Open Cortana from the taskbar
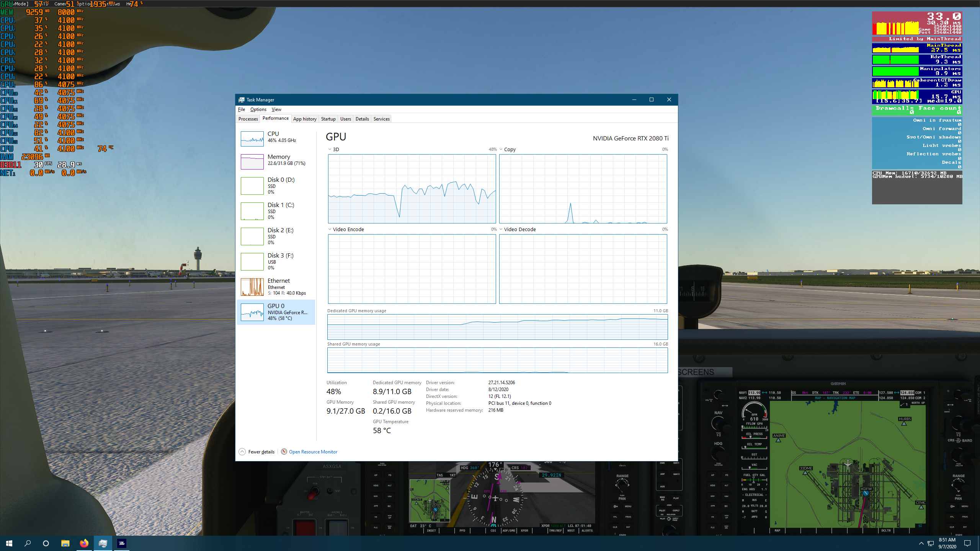980x551 pixels. (46, 543)
